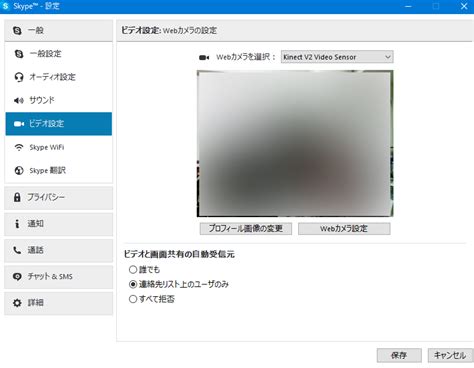Select the ビデオ設定 menu item

59,124
